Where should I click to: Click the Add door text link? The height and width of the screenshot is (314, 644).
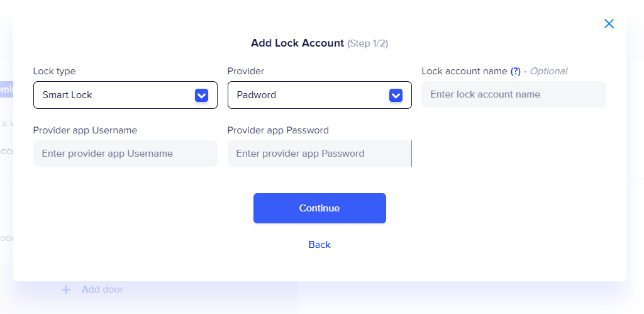point(103,289)
